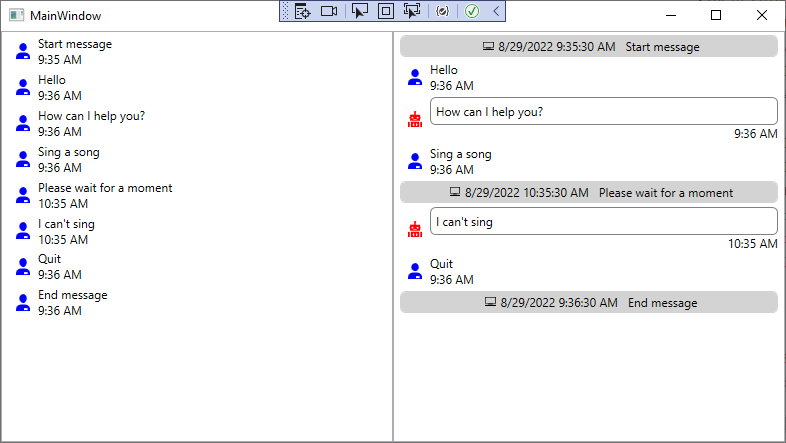
Task: Click '10:35 AM' time below 'I can't sing' bubble
Action: tap(752, 244)
